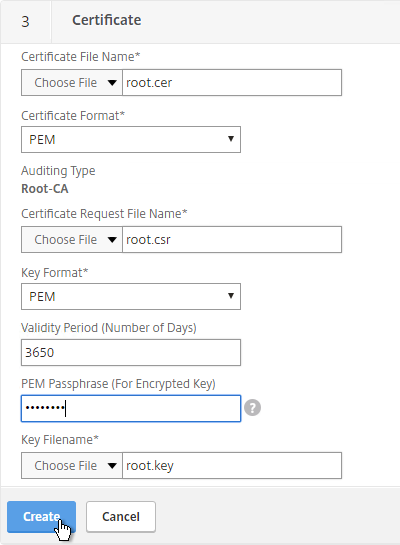Click the PEM Passphrase help question-mark icon
The height and width of the screenshot is (545, 400).
coord(252,408)
